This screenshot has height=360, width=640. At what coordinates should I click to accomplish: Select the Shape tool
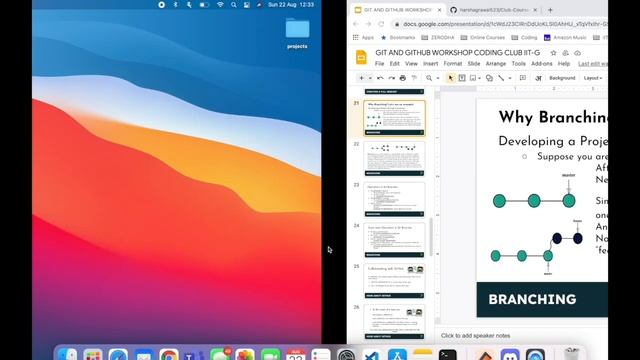click(x=489, y=78)
